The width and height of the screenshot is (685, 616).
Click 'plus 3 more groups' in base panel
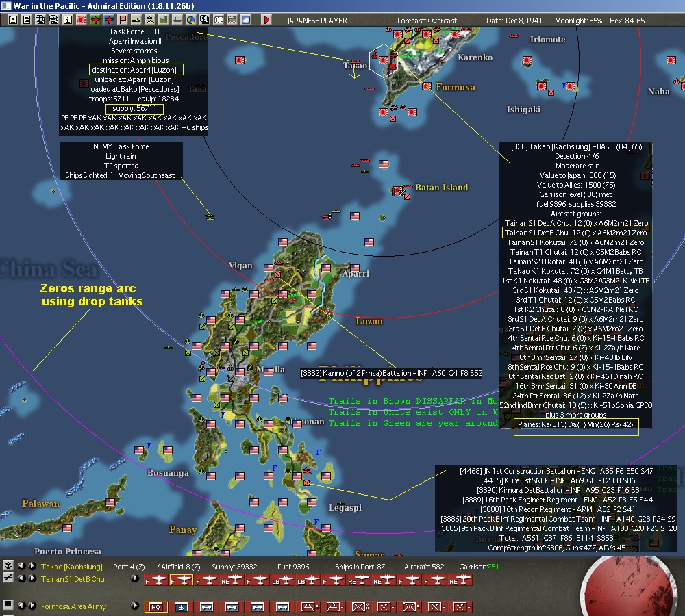(575, 415)
